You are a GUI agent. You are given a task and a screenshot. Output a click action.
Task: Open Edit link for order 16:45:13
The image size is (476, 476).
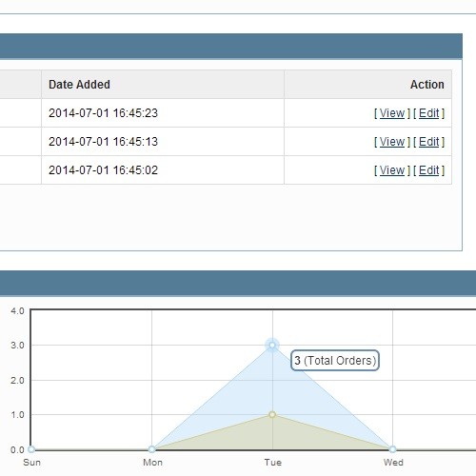428,142
